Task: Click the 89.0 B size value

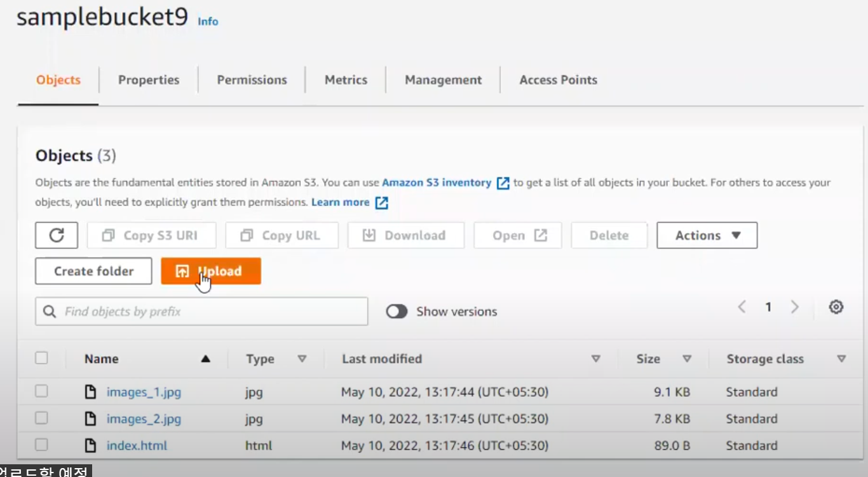Action: coord(671,445)
